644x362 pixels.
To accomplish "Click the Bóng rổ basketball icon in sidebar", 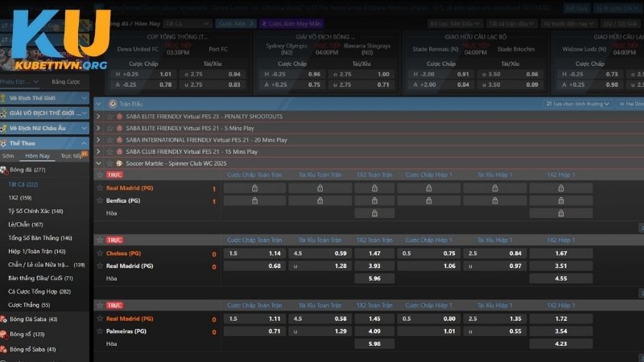I will (x=5, y=334).
